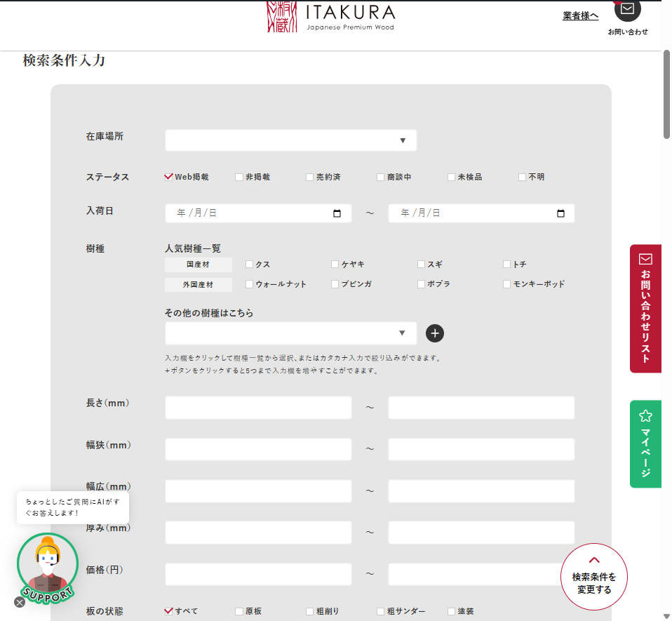Click the plus button to add species field

point(435,333)
